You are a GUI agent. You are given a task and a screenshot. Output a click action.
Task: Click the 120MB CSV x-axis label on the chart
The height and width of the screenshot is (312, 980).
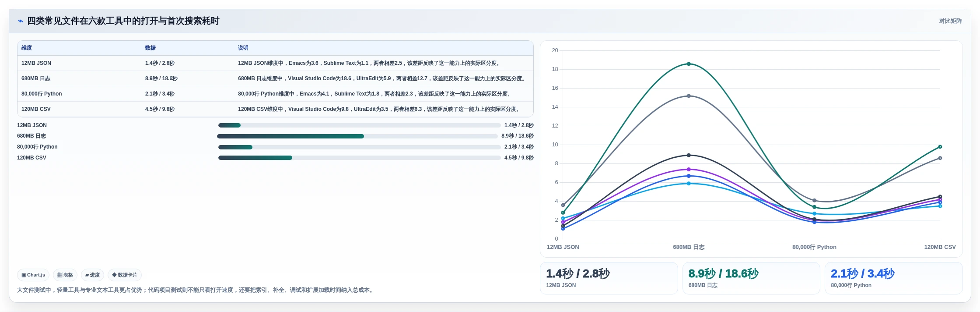click(x=940, y=247)
